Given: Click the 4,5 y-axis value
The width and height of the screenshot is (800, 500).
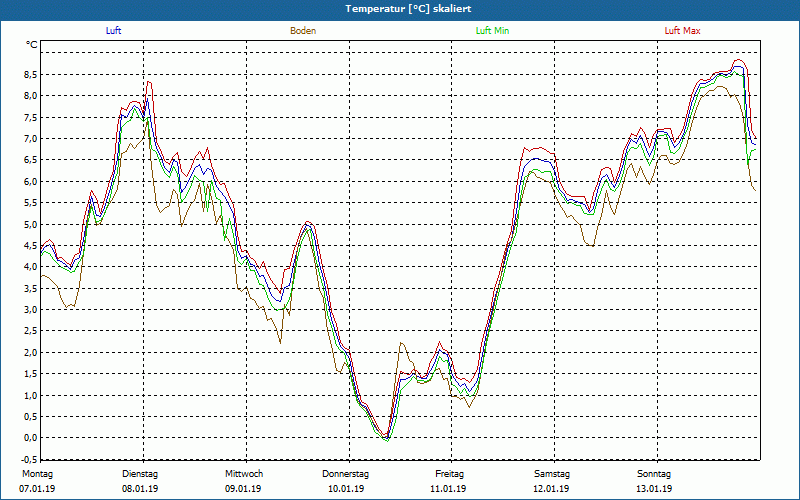Looking at the screenshot, I should pyautogui.click(x=30, y=246).
